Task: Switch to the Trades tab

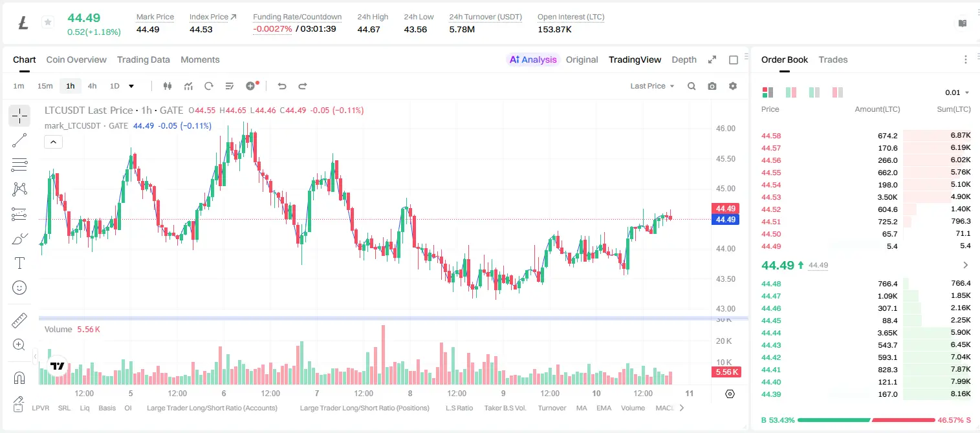Action: click(833, 59)
